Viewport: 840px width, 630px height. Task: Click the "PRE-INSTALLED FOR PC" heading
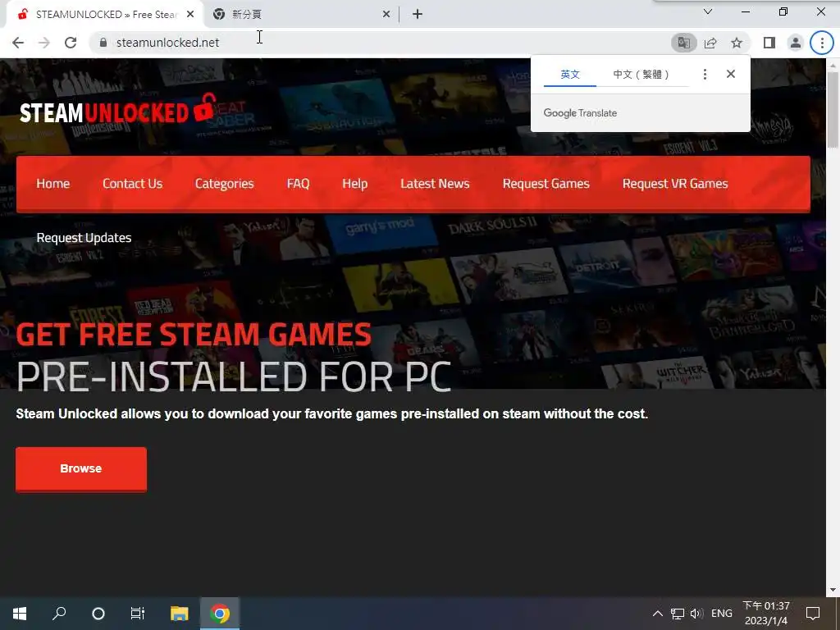pos(234,377)
